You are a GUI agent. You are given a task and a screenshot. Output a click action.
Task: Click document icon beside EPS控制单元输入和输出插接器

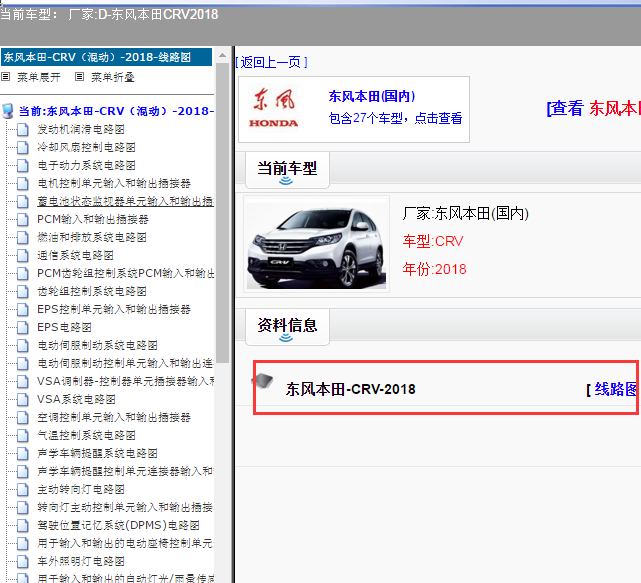tap(23, 309)
